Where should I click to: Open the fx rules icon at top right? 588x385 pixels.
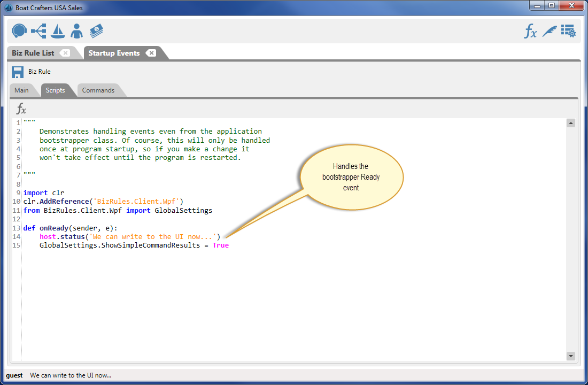530,31
